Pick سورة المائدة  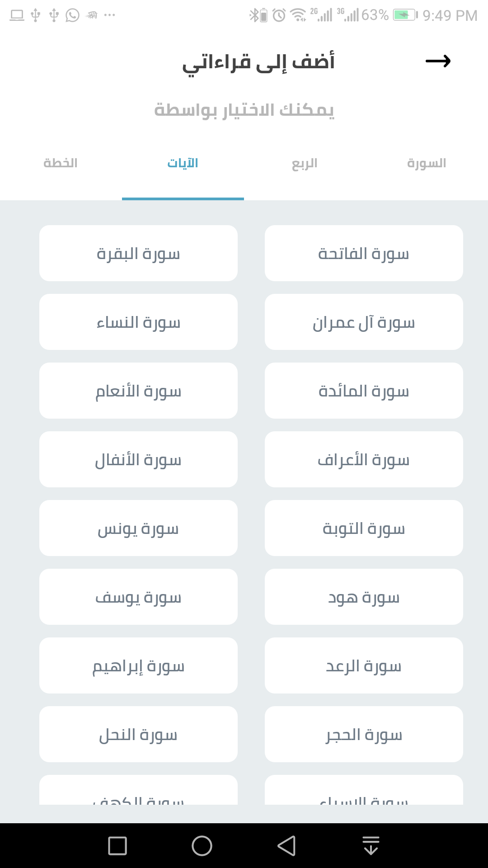coord(364,391)
